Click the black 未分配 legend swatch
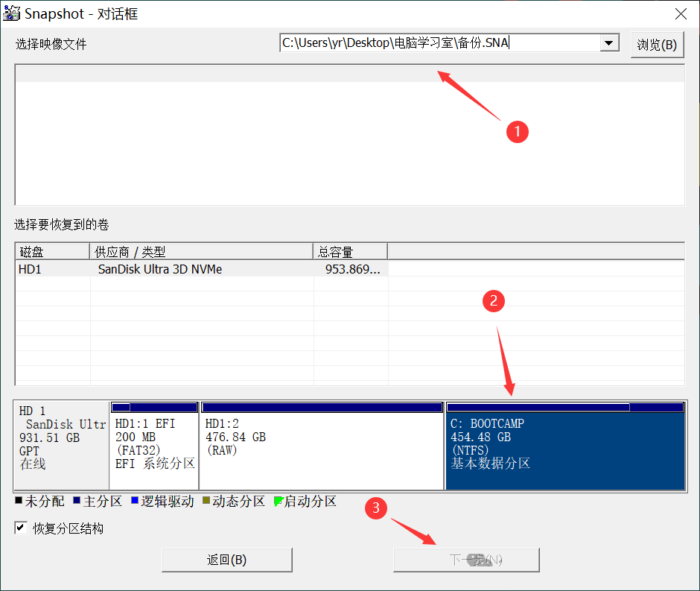The image size is (700, 591). 19,502
